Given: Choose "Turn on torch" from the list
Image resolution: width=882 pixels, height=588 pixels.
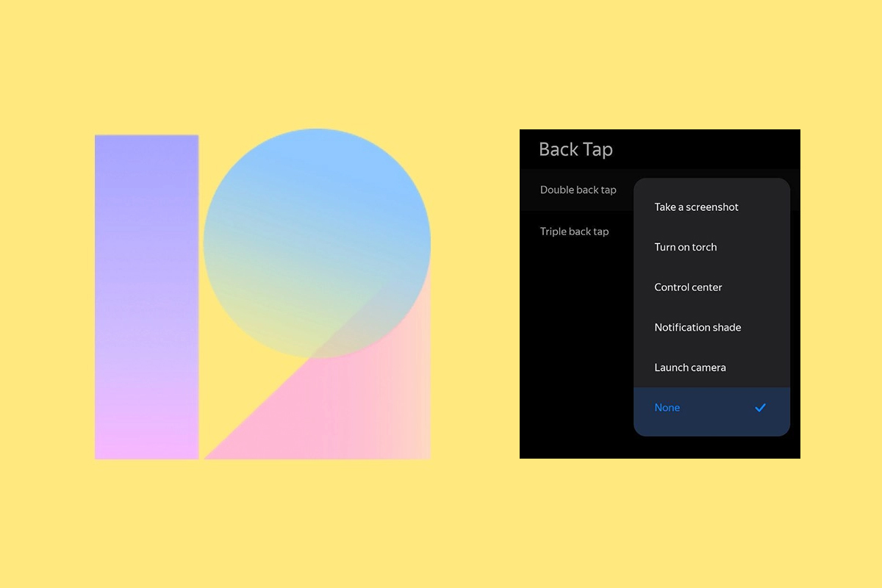Looking at the screenshot, I should [x=711, y=247].
